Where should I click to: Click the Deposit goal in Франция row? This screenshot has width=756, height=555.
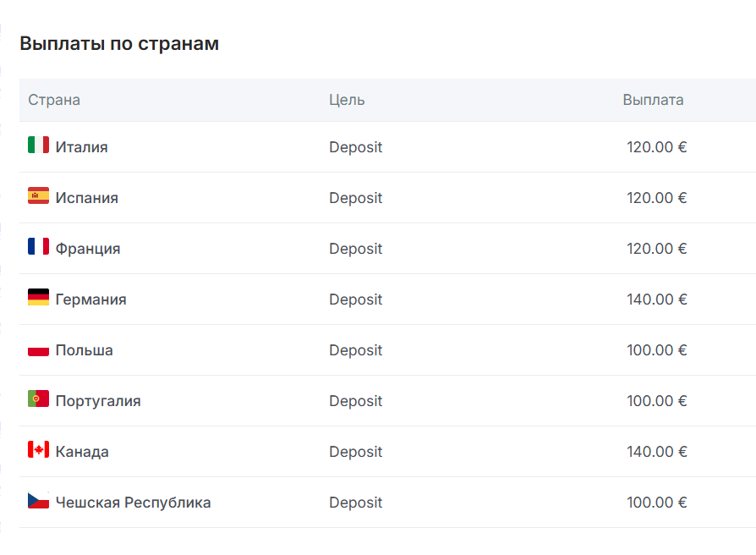(x=356, y=249)
